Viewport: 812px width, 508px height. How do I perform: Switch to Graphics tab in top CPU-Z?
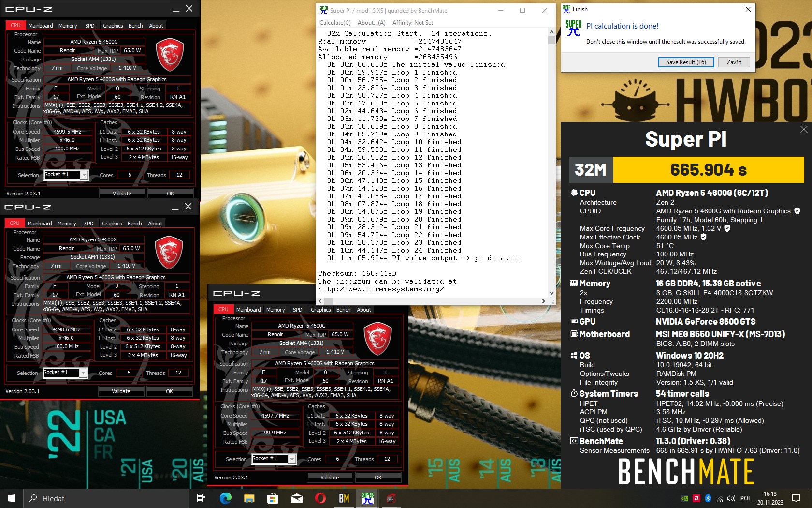pyautogui.click(x=113, y=26)
